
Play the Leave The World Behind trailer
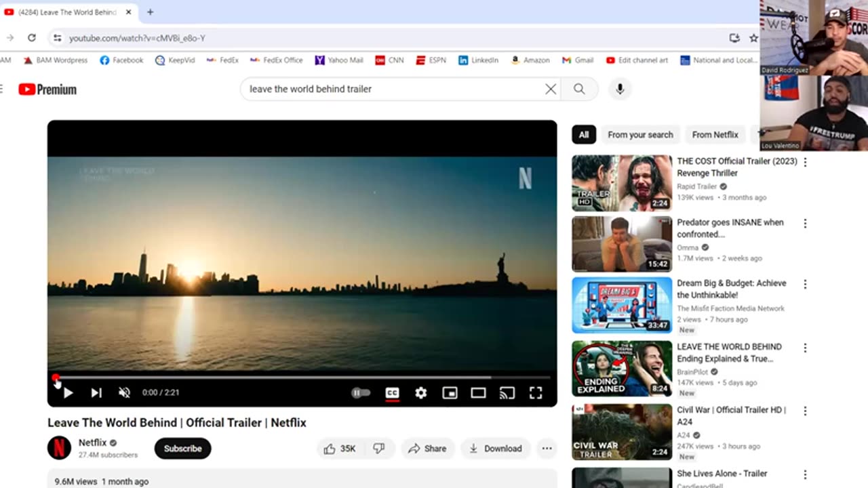pyautogui.click(x=68, y=392)
